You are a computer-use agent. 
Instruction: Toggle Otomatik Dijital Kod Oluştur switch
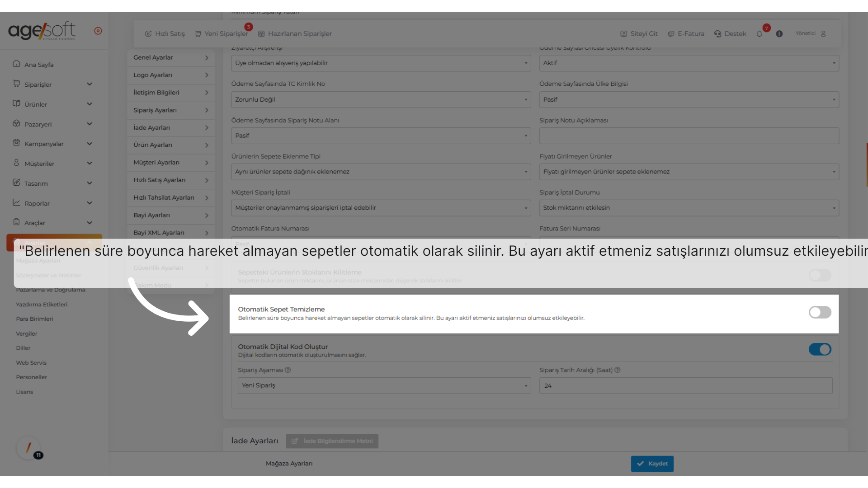820,349
